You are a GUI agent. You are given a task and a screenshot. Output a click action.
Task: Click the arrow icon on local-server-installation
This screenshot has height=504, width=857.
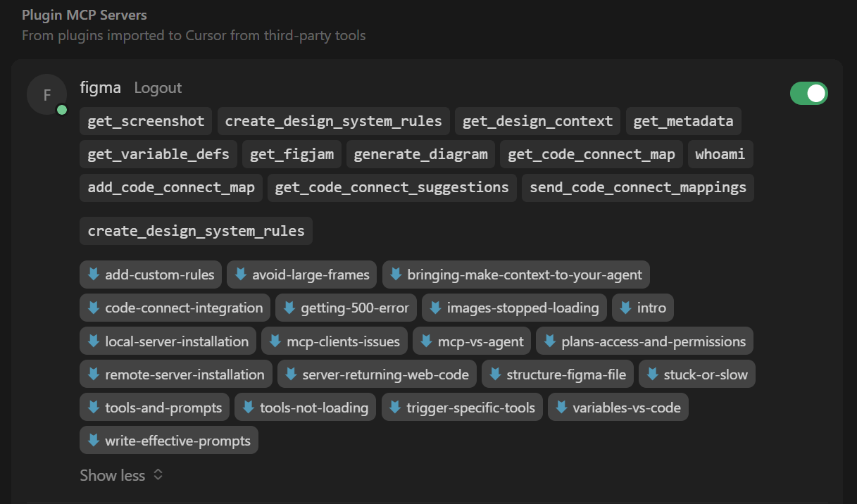click(x=93, y=341)
